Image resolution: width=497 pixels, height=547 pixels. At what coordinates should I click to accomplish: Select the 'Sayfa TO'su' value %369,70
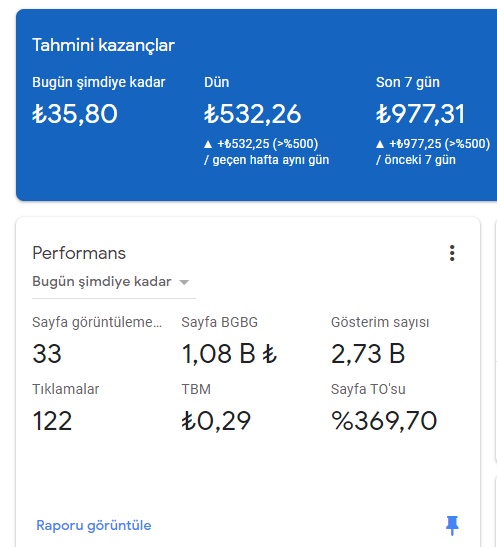tap(384, 421)
